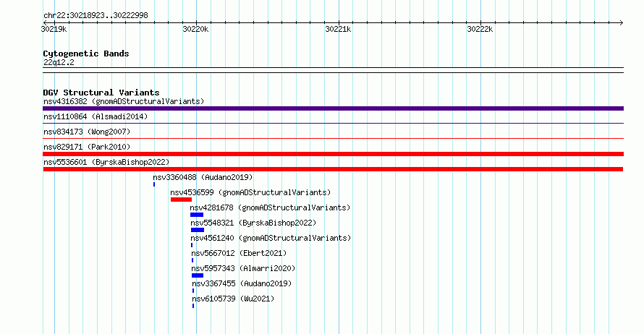Click the 30222k ruler tick label
This screenshot has width=644, height=334.
480,29
